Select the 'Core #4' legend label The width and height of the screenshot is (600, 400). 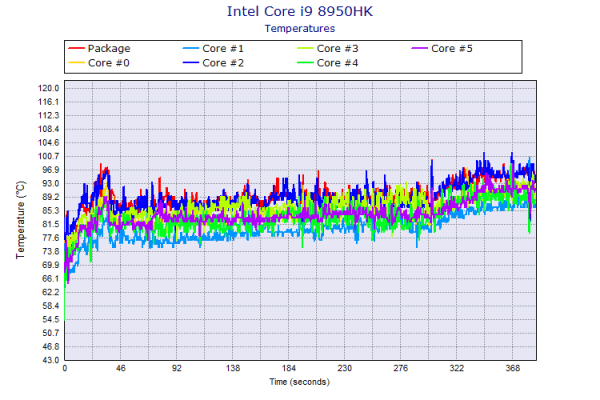click(338, 63)
